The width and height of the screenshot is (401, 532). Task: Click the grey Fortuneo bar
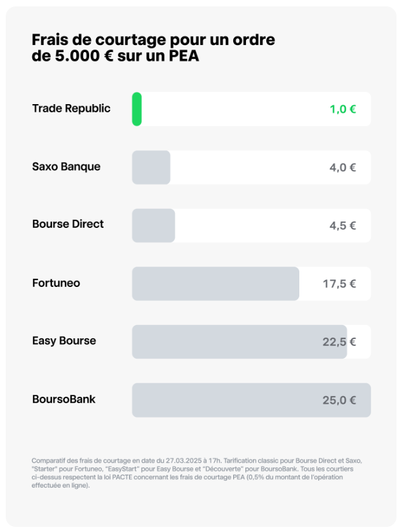tap(215, 284)
